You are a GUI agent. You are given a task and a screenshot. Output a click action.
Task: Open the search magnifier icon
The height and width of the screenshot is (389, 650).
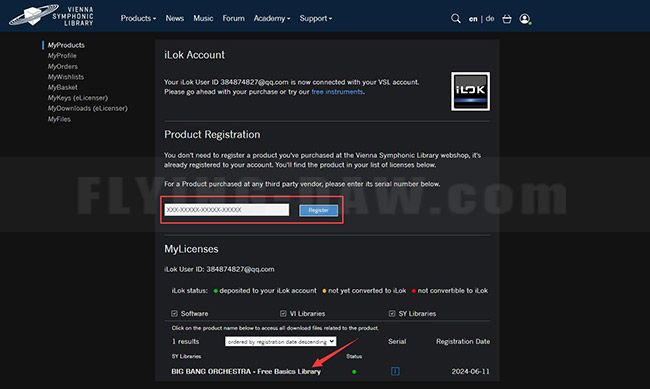[456, 19]
